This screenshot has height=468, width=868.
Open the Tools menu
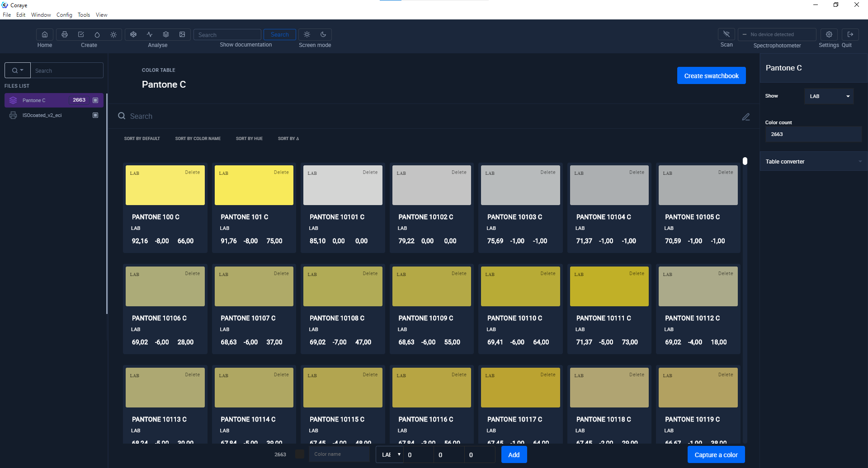point(84,15)
